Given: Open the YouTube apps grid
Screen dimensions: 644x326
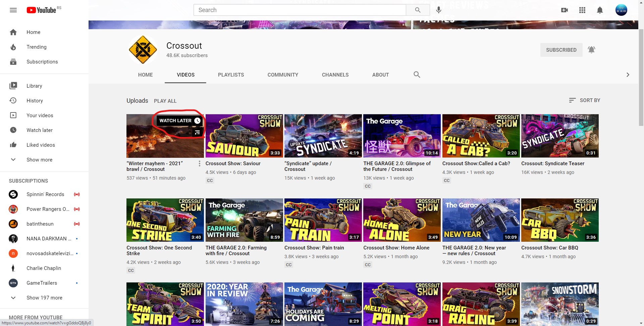Looking at the screenshot, I should click(x=582, y=10).
